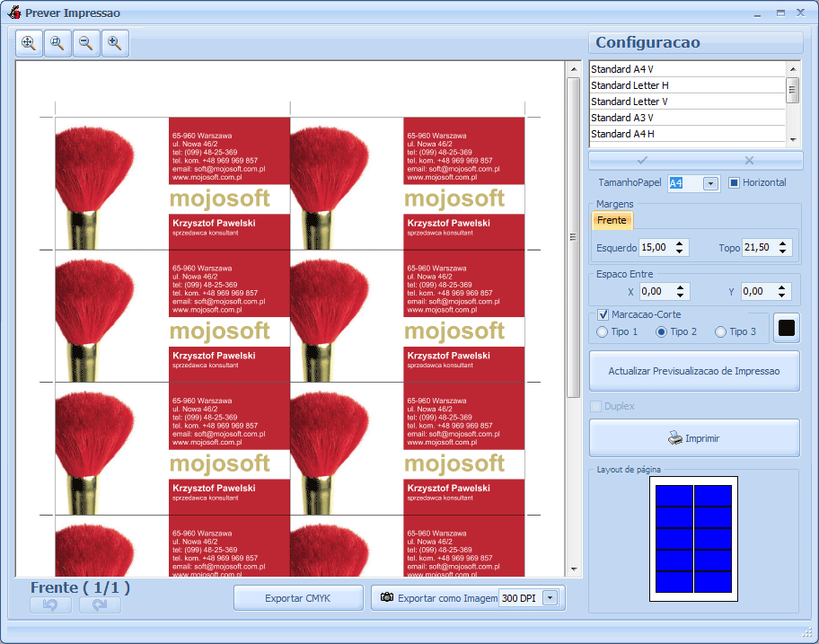Click the zoom selection magnifier icon
The image size is (819, 644).
click(57, 43)
